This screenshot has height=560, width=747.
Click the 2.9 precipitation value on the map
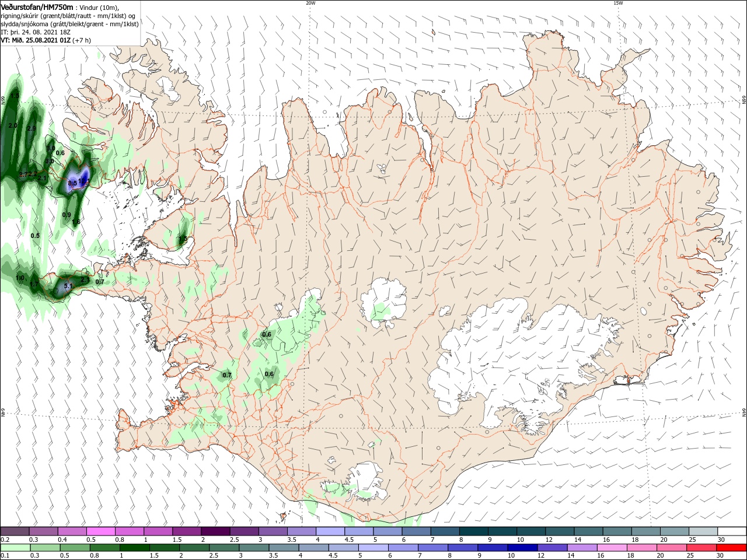pos(32,128)
